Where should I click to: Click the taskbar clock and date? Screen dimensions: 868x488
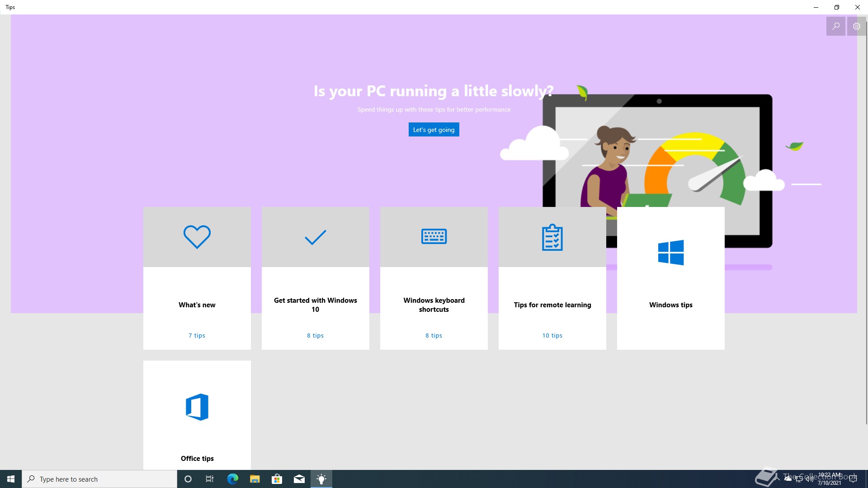830,479
